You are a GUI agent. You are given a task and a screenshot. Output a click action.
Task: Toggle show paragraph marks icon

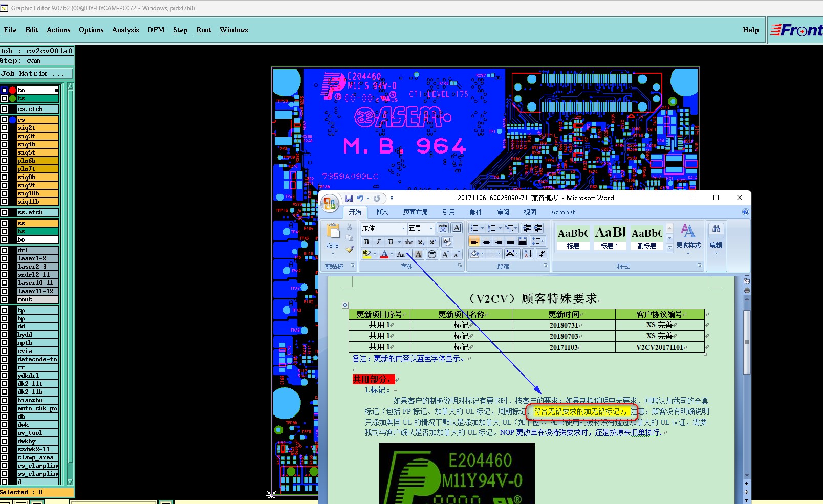click(543, 253)
